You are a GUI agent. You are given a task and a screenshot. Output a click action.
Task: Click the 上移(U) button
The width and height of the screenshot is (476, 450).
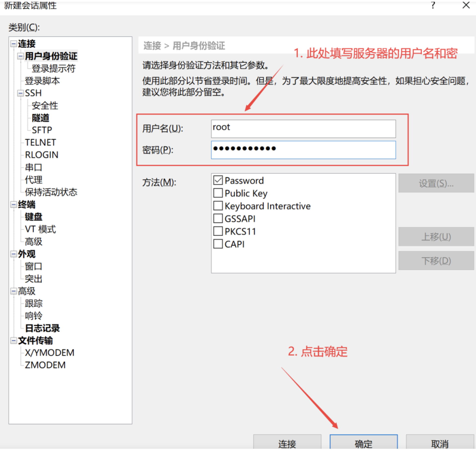tap(436, 237)
